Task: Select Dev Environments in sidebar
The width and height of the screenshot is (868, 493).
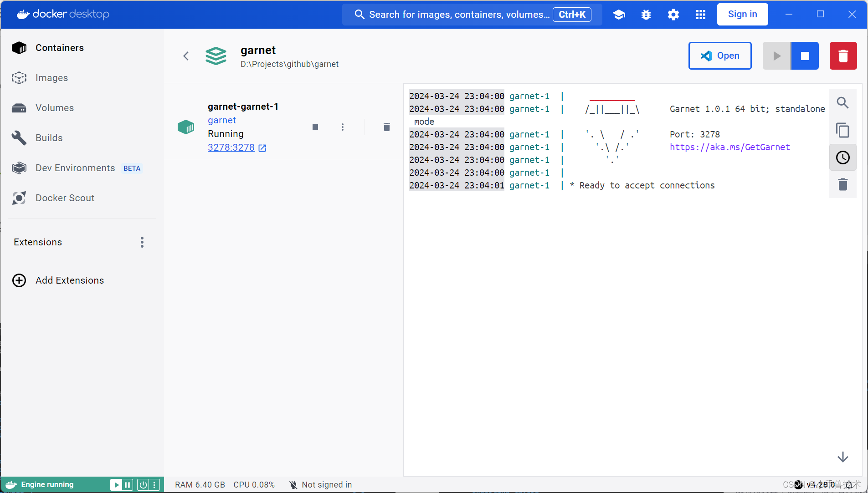Action: (74, 168)
